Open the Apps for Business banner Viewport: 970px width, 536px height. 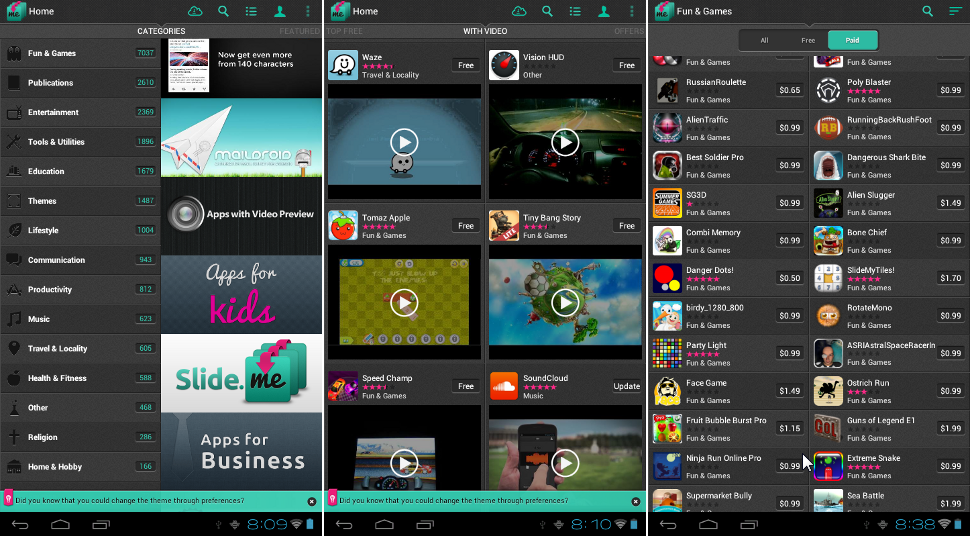pyautogui.click(x=241, y=452)
